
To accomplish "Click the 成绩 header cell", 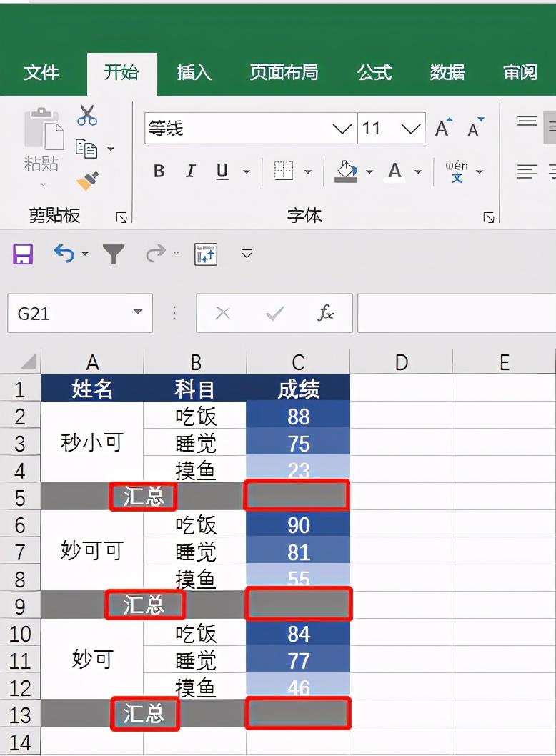I will pos(298,388).
